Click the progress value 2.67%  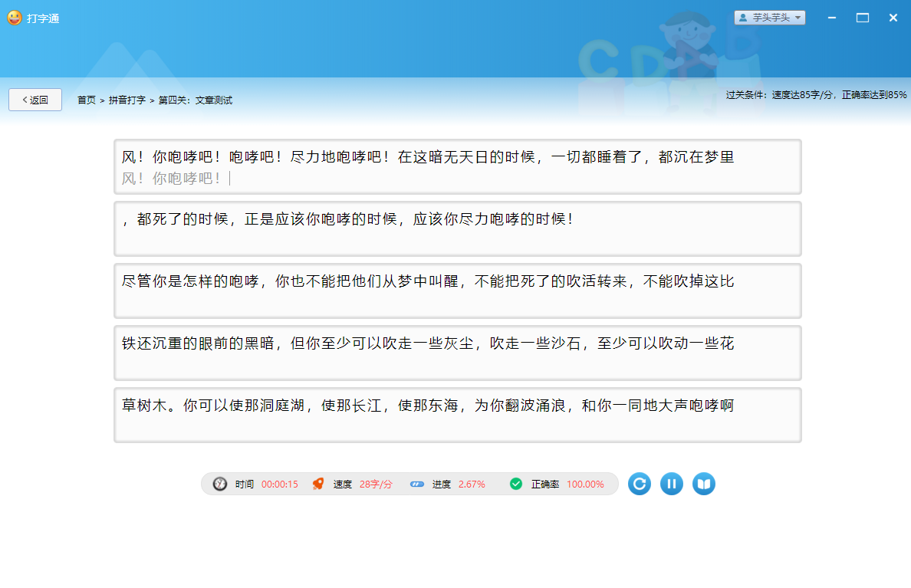[x=472, y=484]
